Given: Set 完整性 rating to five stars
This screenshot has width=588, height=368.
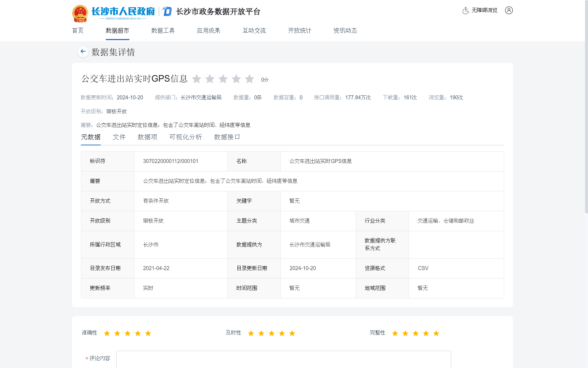Looking at the screenshot, I should click(x=436, y=333).
